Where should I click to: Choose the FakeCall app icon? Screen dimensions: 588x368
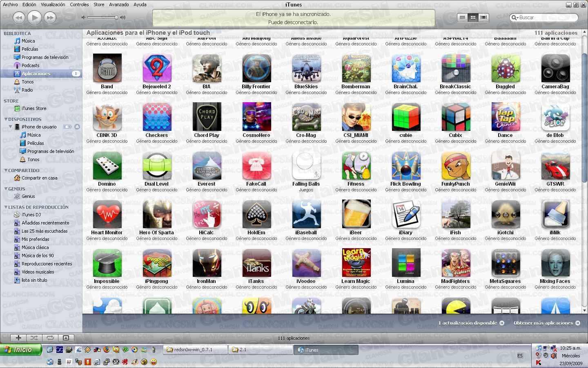click(256, 166)
